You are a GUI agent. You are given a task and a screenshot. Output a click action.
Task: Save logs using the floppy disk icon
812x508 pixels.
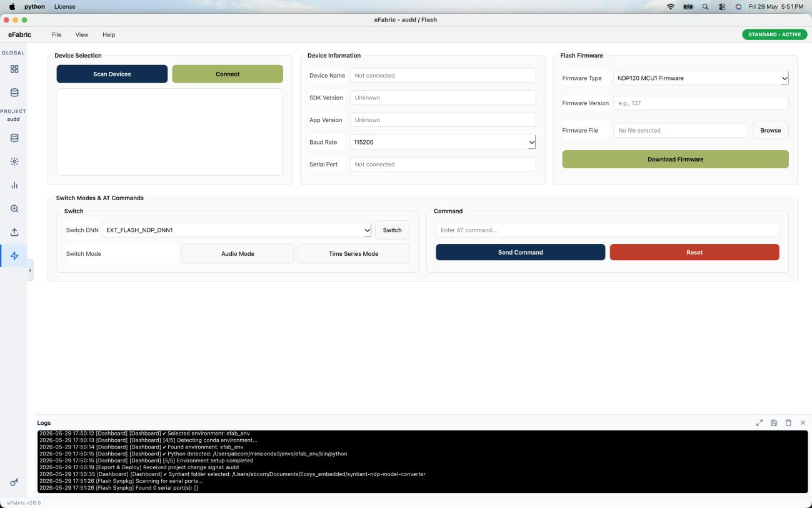pyautogui.click(x=774, y=423)
